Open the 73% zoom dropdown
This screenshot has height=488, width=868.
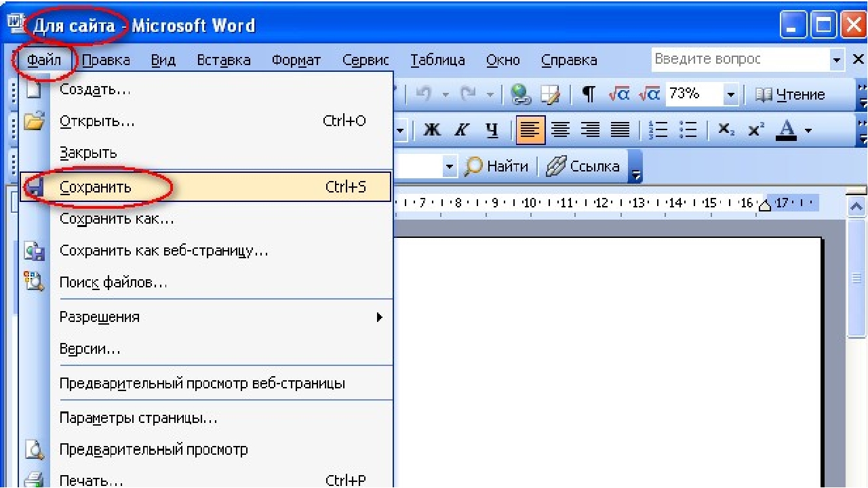[731, 95]
